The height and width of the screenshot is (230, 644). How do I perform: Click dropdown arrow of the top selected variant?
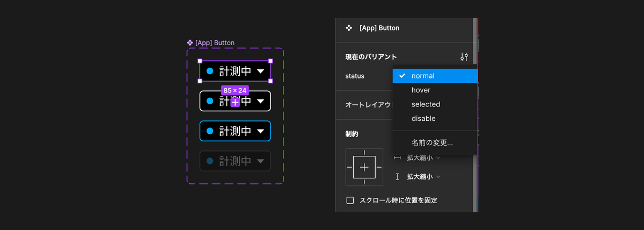(260, 71)
